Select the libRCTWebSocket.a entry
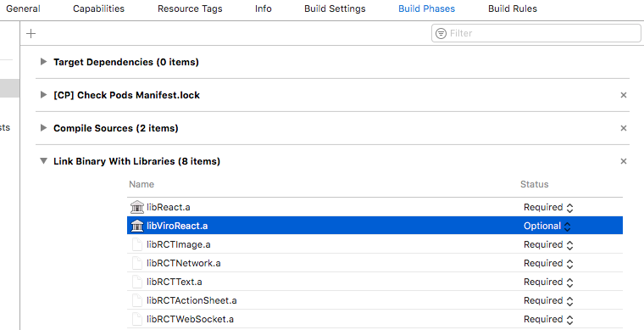644x330 pixels. tap(190, 319)
